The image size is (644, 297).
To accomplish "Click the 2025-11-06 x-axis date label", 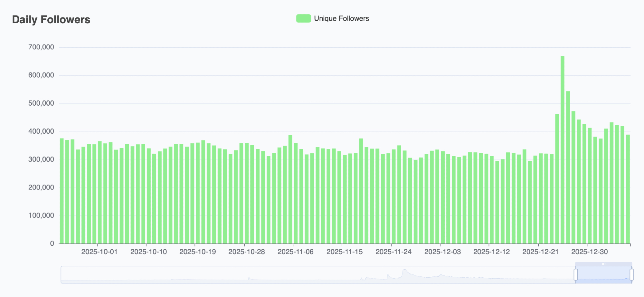I will click(295, 252).
